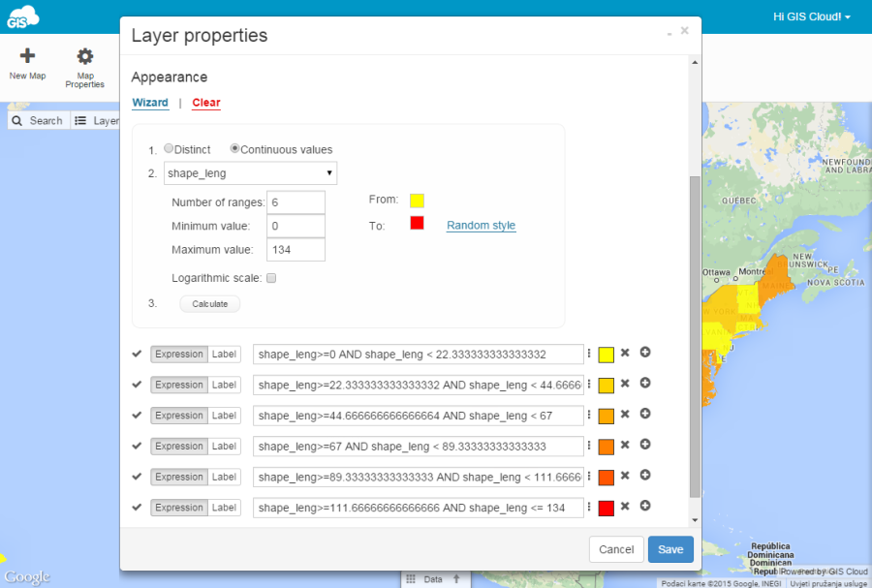
Task: Open options dots for shape_leng>=44.67 row
Action: [589, 414]
